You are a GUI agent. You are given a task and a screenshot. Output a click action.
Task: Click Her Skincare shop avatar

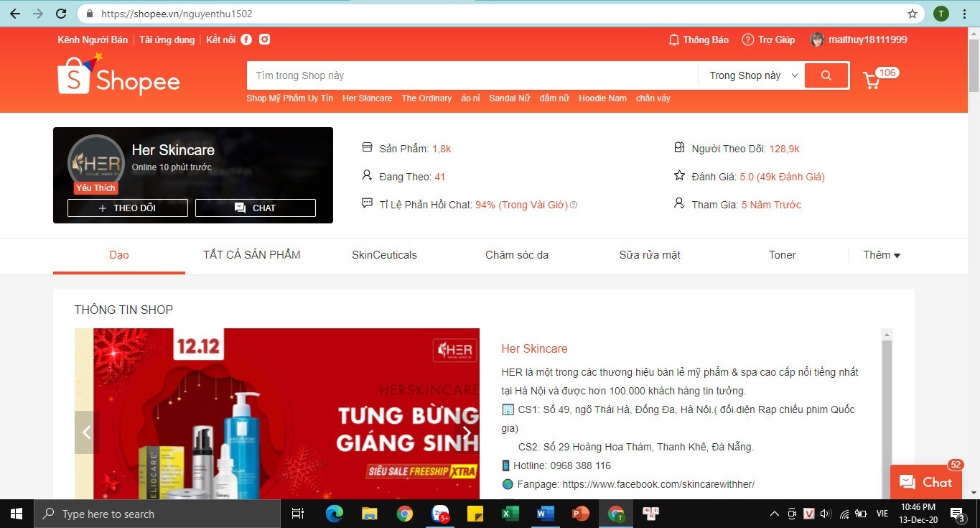(x=95, y=163)
